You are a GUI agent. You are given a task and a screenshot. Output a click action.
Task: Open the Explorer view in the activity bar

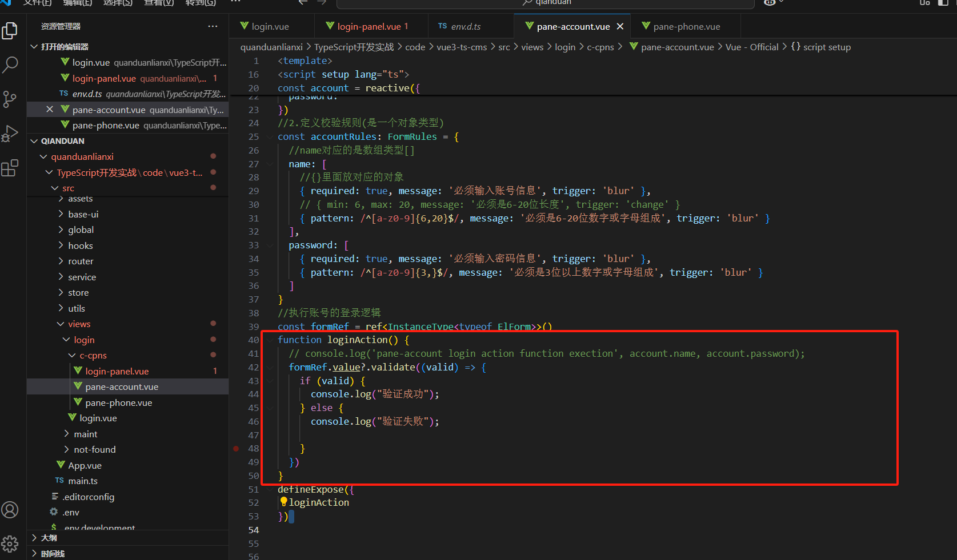coord(10,31)
